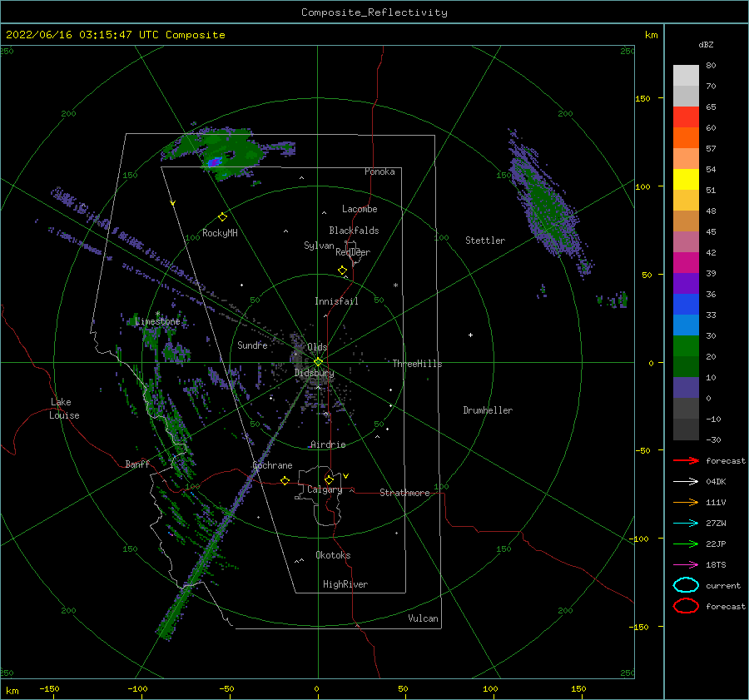Select the 80 dBZ color swatch

[x=686, y=76]
